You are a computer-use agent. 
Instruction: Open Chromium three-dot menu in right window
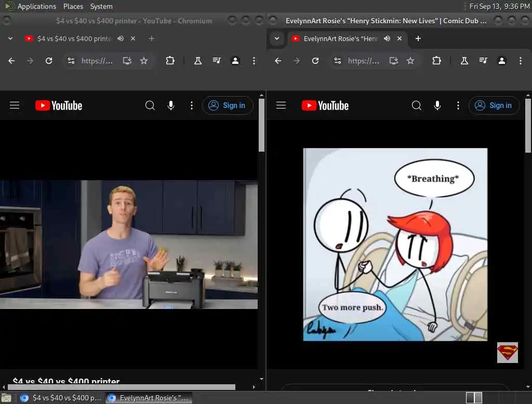(521, 61)
